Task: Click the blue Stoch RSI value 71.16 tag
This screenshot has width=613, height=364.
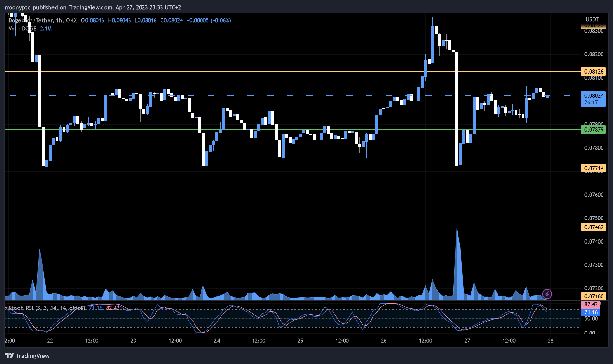Action: pos(590,312)
